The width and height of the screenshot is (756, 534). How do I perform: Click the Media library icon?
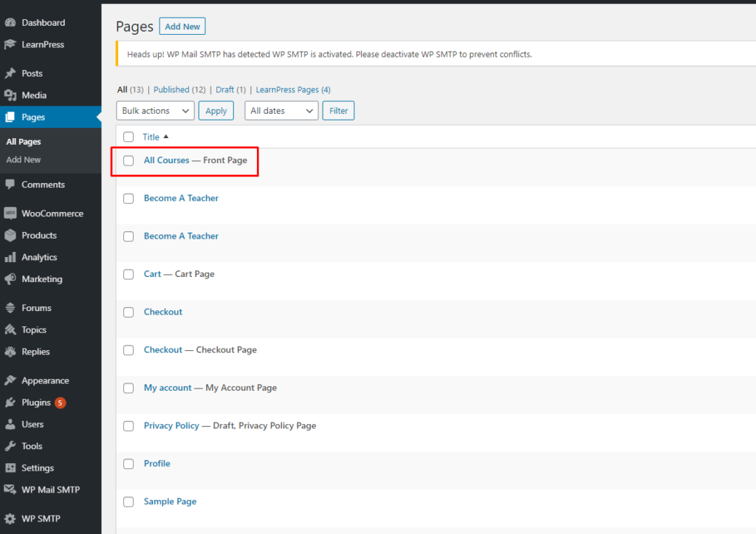coord(10,95)
